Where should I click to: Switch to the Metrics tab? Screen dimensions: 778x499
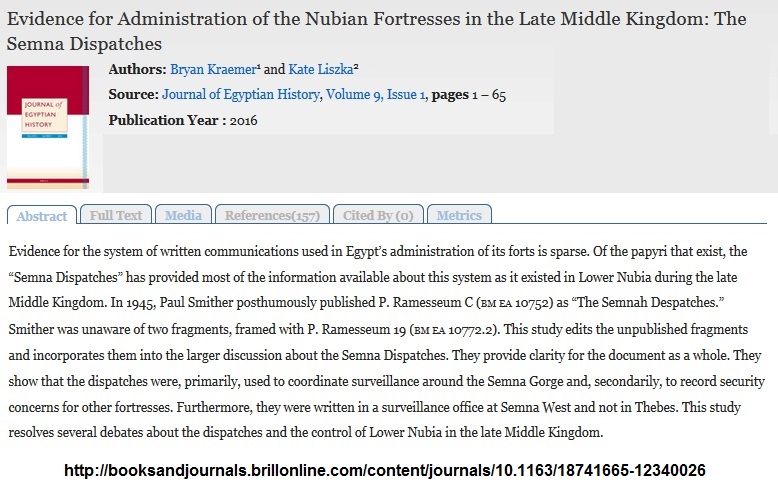459,215
